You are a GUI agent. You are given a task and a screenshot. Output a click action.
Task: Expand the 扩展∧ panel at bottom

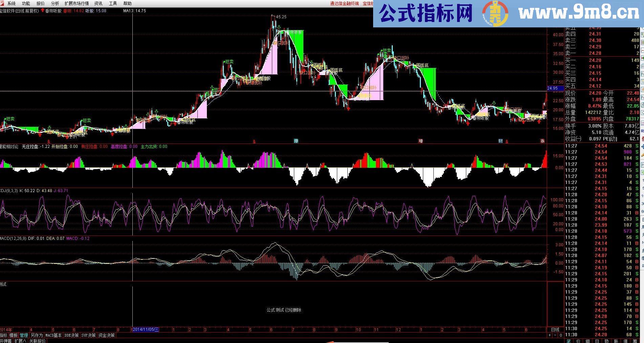(x=20, y=341)
